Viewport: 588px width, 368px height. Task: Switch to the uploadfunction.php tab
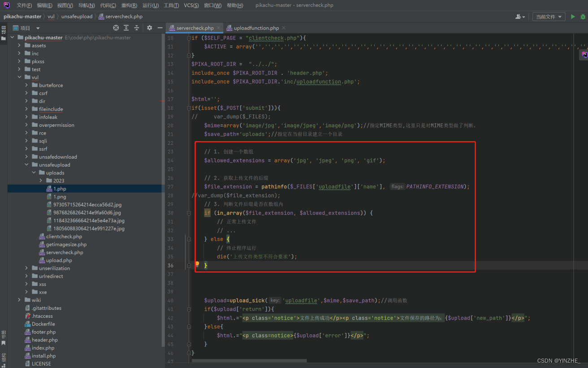256,28
